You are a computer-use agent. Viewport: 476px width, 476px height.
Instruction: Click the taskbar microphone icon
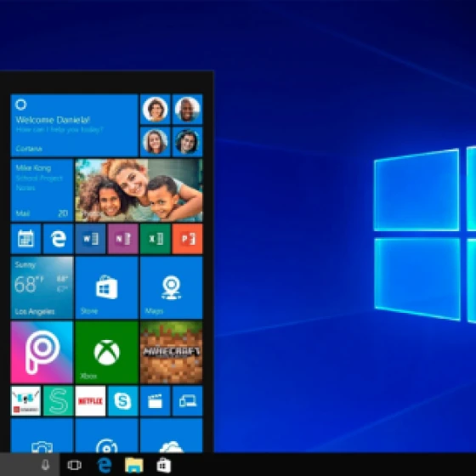[46, 464]
